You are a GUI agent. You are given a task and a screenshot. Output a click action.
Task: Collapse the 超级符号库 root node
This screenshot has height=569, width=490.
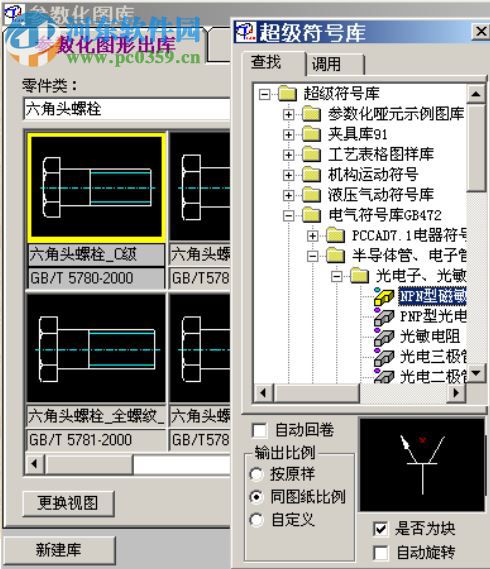pos(265,95)
